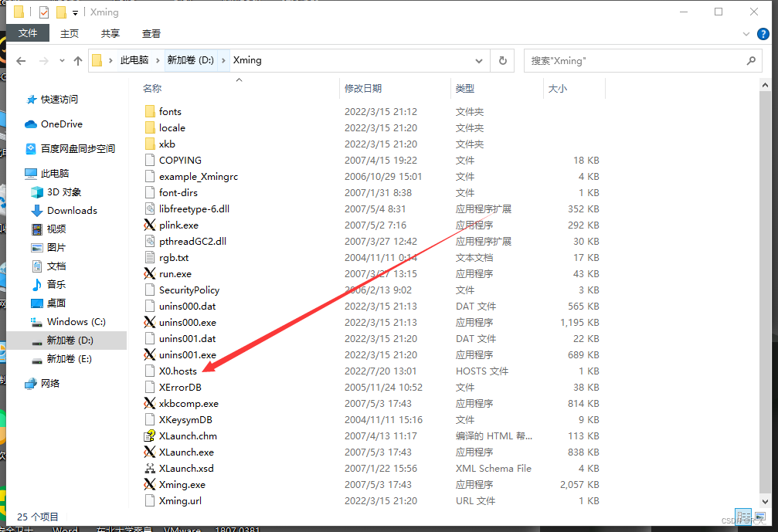Navigate to 此电脑 in the address bar
Viewport: 778px width, 532px height.
click(x=134, y=60)
